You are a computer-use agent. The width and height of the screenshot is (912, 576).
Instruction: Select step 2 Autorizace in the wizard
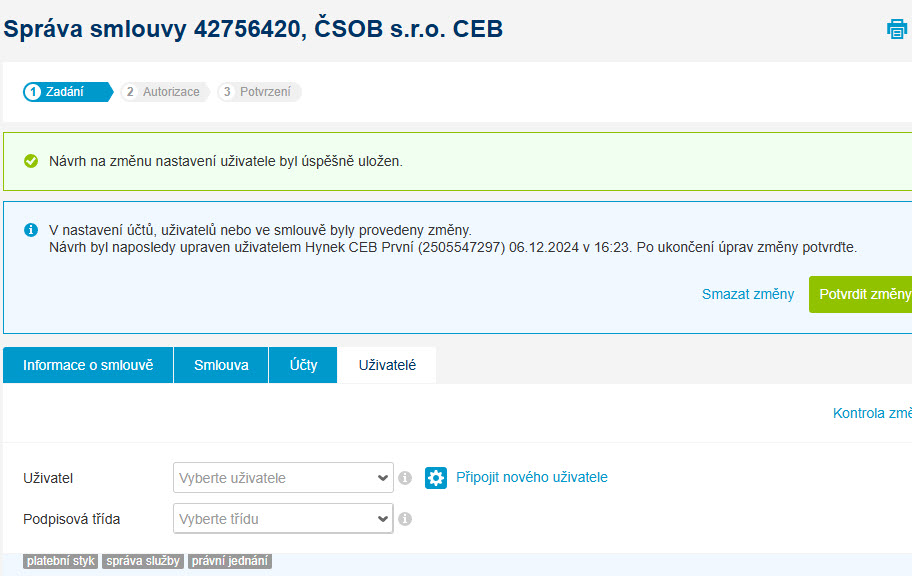pyautogui.click(x=165, y=92)
